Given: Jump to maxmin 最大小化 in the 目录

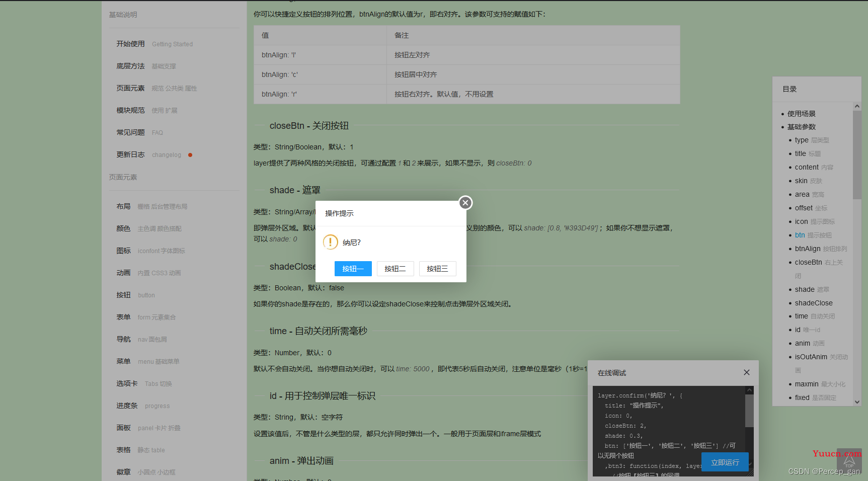Looking at the screenshot, I should [x=820, y=384].
